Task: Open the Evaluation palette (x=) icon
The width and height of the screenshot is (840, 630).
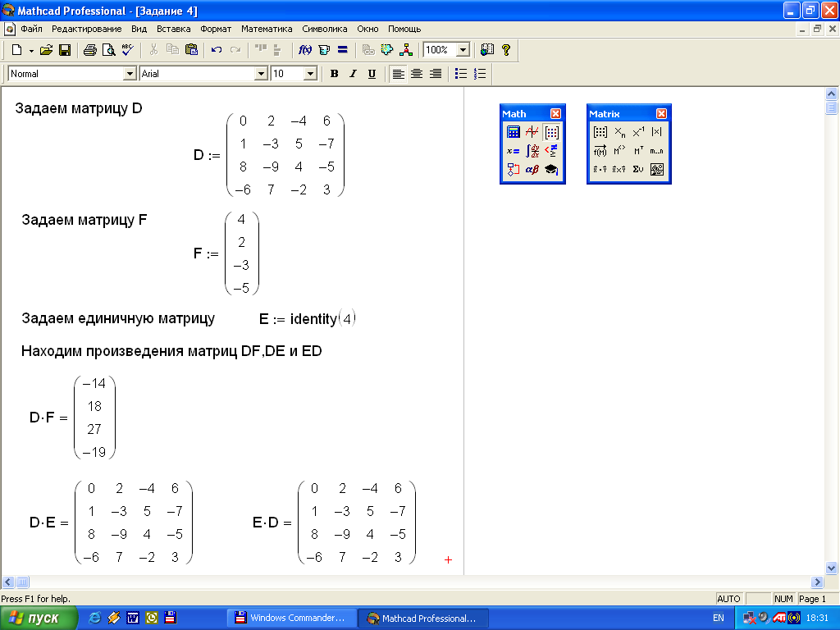Action: click(x=514, y=151)
